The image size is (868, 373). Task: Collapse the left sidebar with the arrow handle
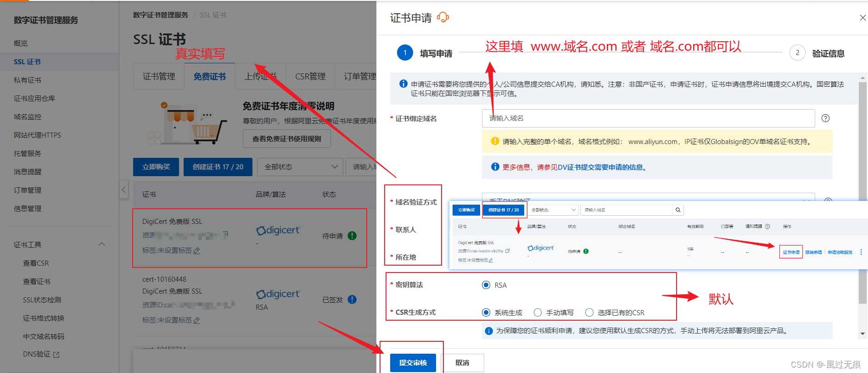(123, 189)
